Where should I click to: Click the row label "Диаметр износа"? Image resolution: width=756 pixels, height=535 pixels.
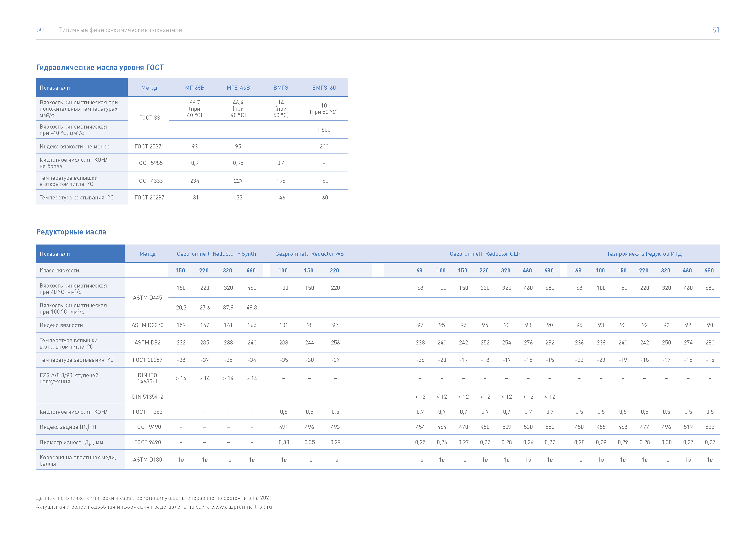72,443
